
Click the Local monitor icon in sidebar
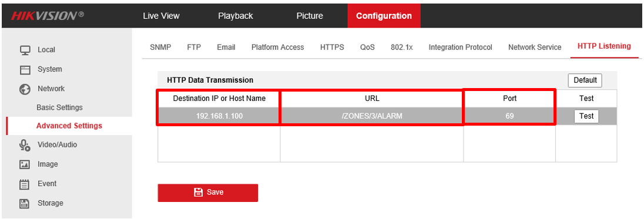[x=25, y=50]
